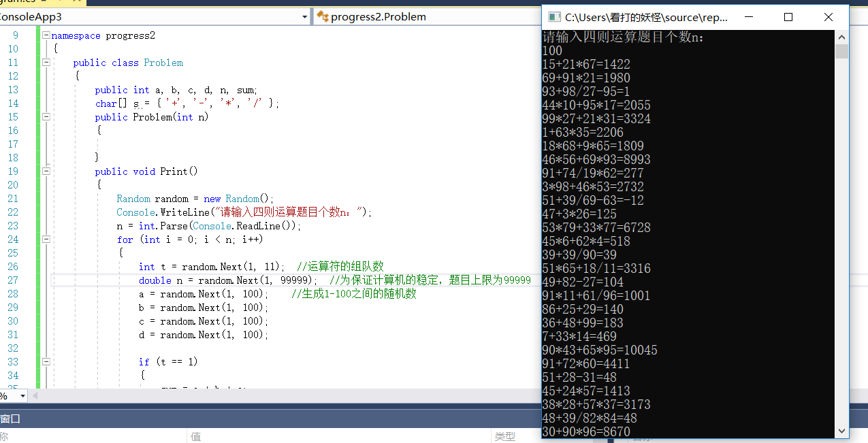Click the comment '//生成1-100之间的随机数'

coord(353,294)
